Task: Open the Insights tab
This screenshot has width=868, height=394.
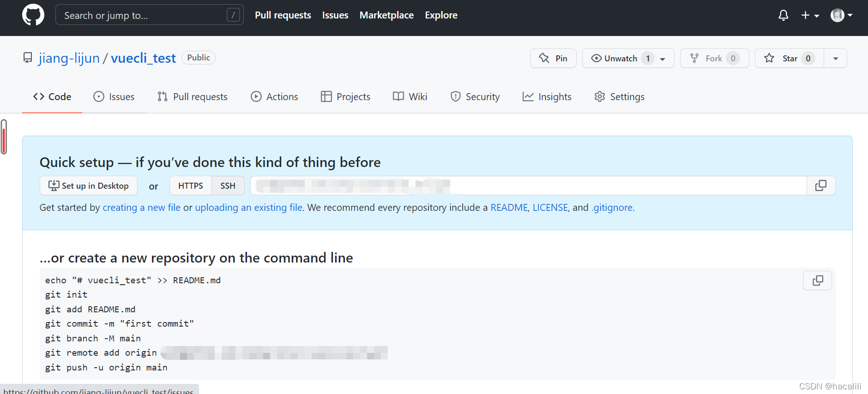Action: 547,96
